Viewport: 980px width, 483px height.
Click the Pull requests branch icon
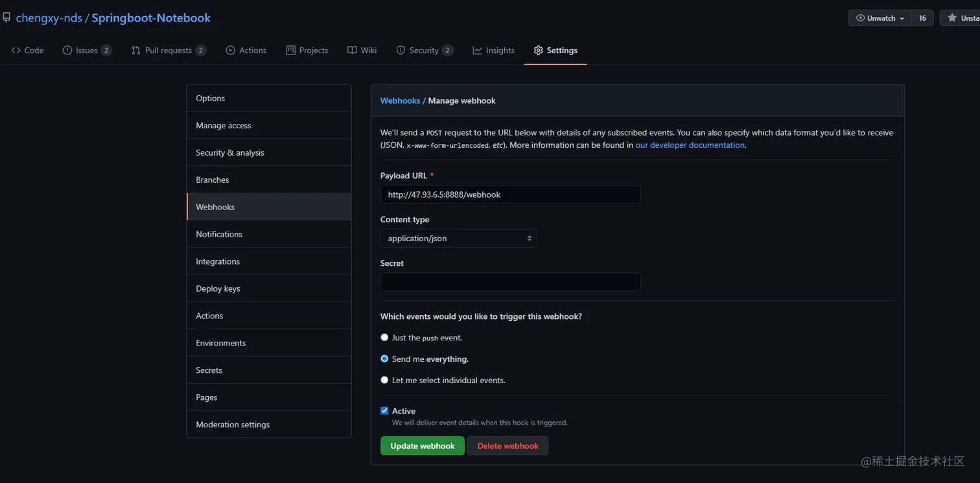135,51
